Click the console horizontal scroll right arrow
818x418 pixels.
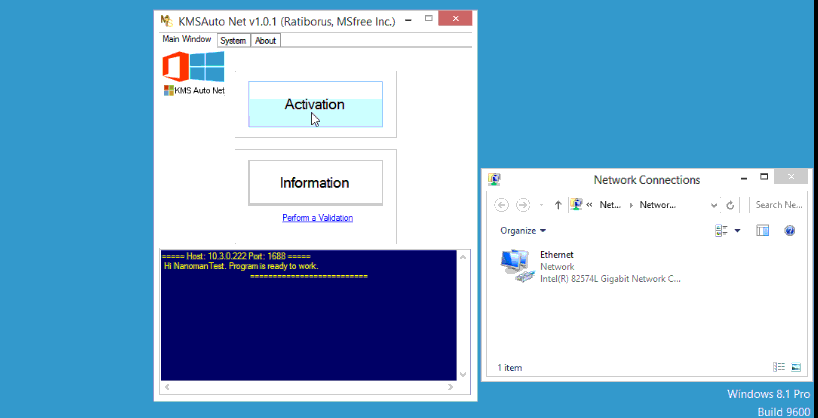[450, 387]
